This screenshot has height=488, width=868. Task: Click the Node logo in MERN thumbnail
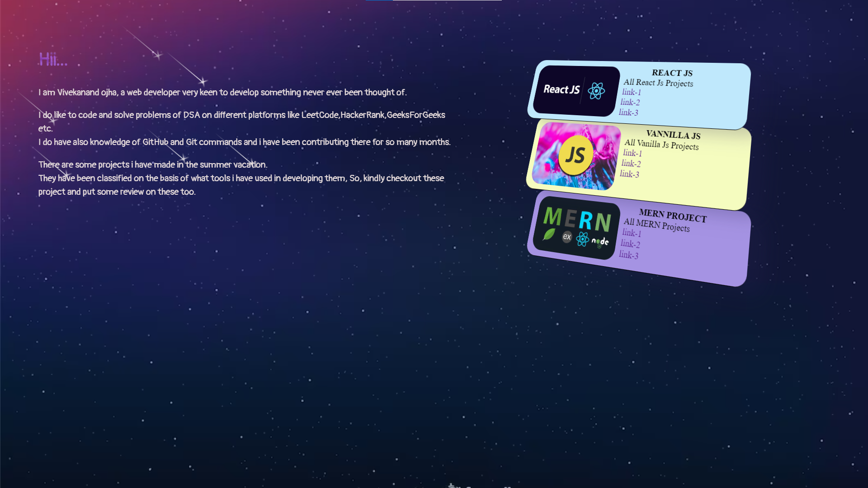[x=600, y=242]
